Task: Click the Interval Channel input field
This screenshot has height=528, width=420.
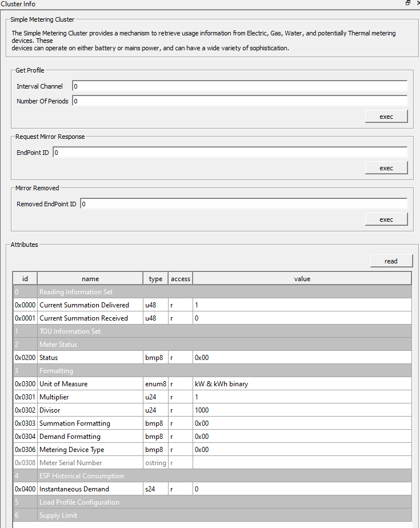Action: pos(229,86)
